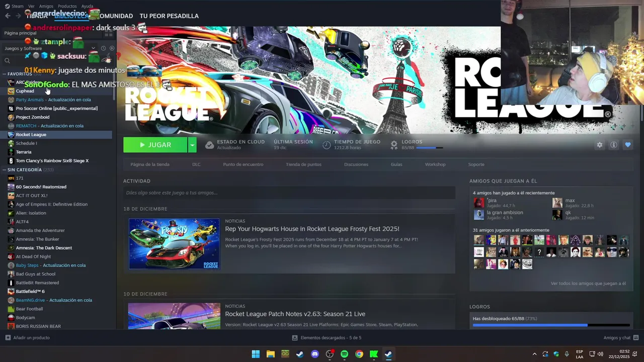Open the DLC tab
The height and width of the screenshot is (362, 644).
click(x=196, y=164)
